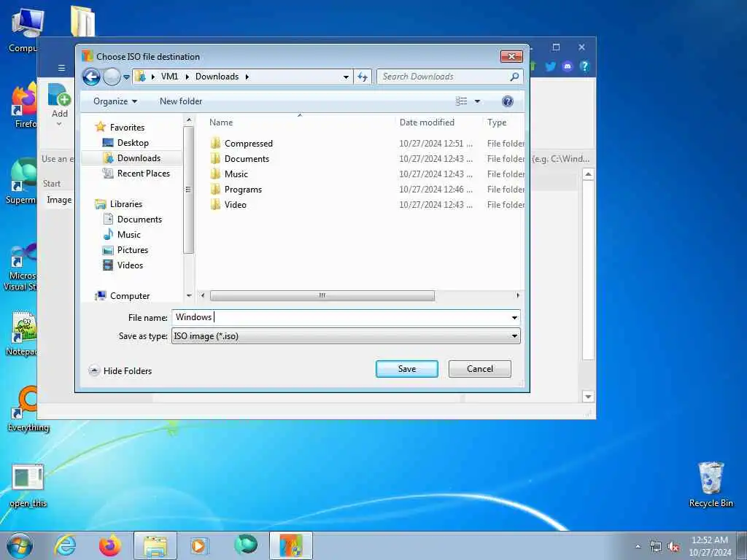Click the help question icon in background app
The height and width of the screenshot is (560, 747).
[584, 66]
